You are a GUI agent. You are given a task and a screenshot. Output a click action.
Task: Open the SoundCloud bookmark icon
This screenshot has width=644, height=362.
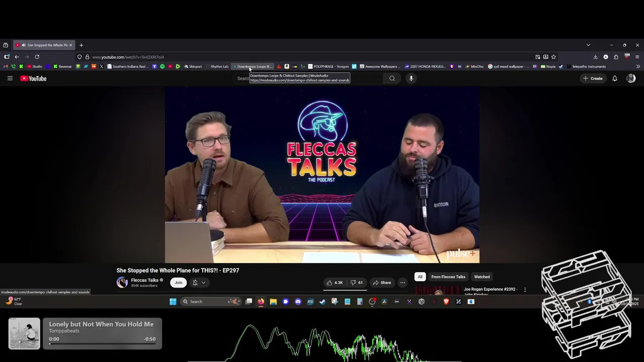(x=94, y=66)
